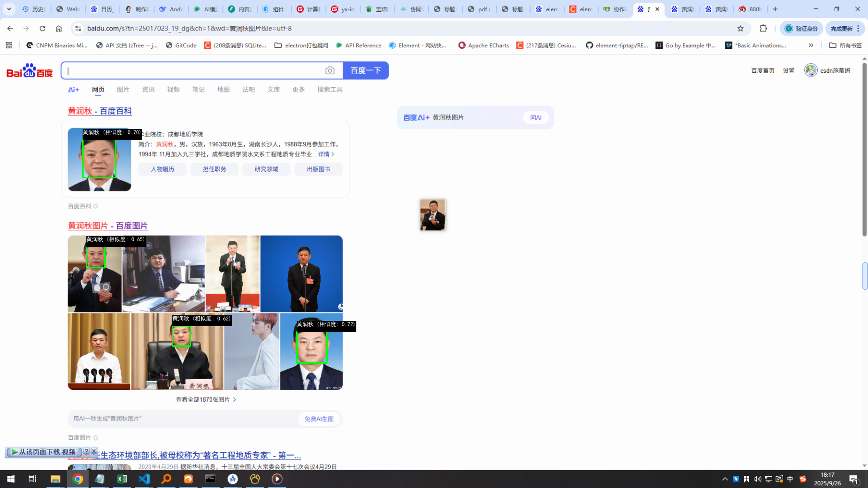Switch to the 视频 search tab

pyautogui.click(x=173, y=90)
